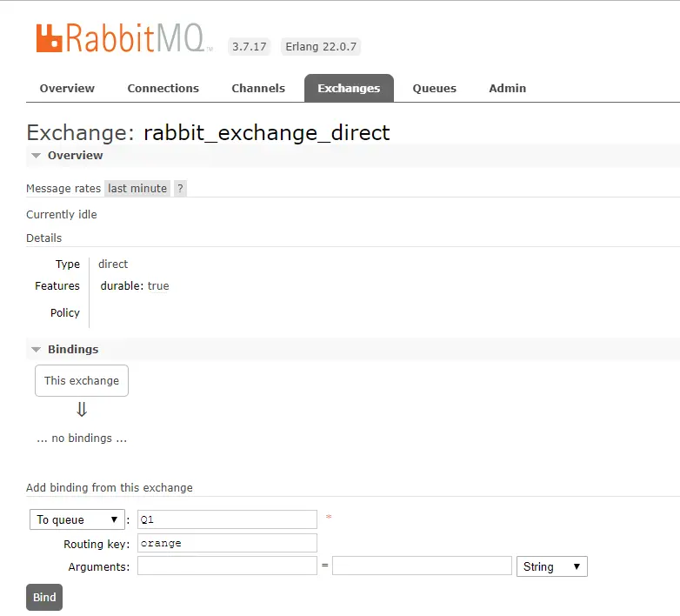The width and height of the screenshot is (680, 616).
Task: Click the 3.7.17 version label
Action: coord(250,46)
